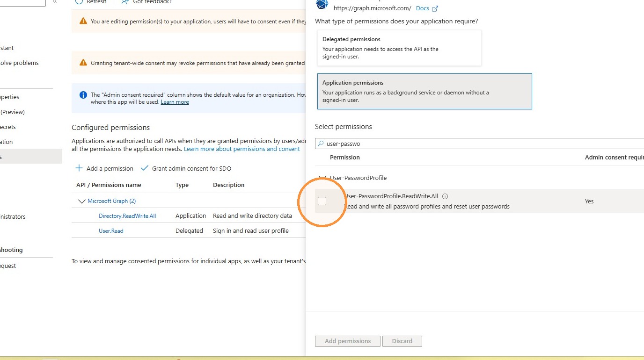
Task: Click Add a permission plus icon
Action: pyautogui.click(x=79, y=168)
